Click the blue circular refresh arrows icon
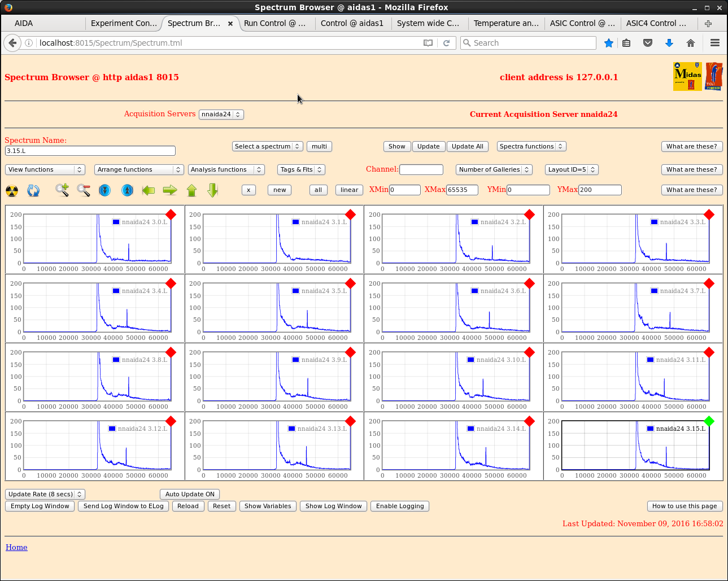 [x=33, y=190]
